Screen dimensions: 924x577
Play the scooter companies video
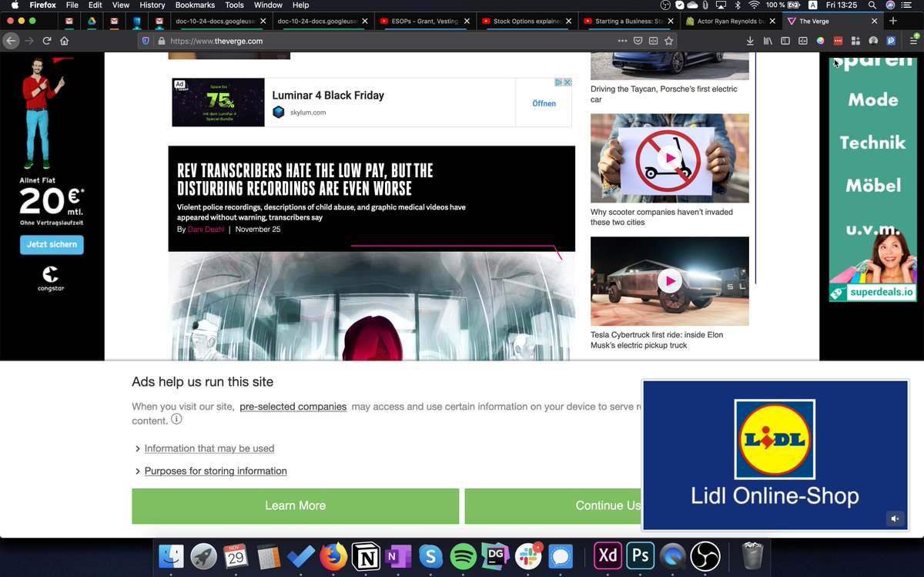[669, 158]
